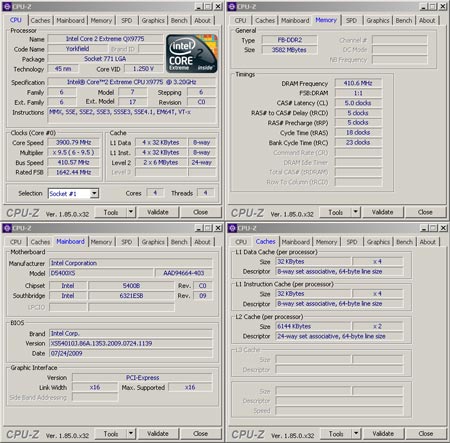Click Graphic Interface Version PCI-Express
Screen dimensions: 450x443
[x=142, y=378]
